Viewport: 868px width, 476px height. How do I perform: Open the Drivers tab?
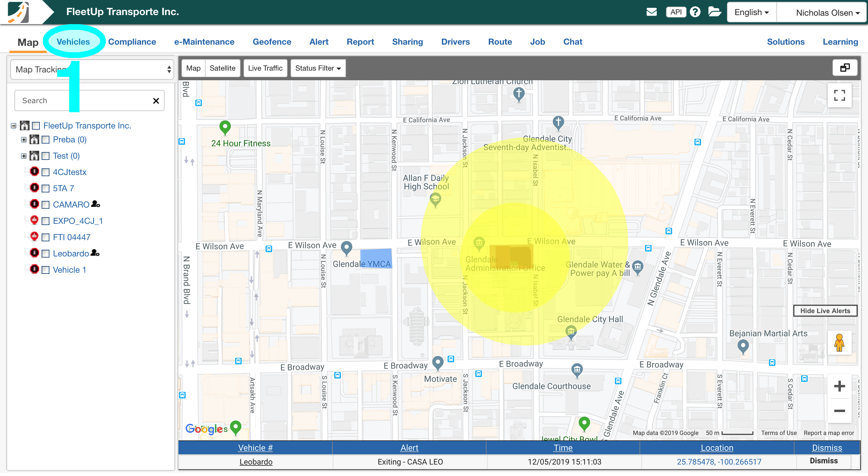(455, 42)
